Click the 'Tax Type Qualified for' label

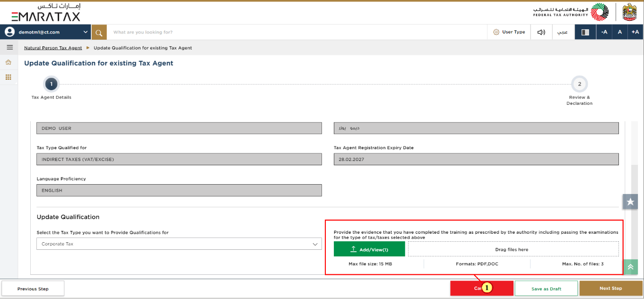pyautogui.click(x=61, y=148)
